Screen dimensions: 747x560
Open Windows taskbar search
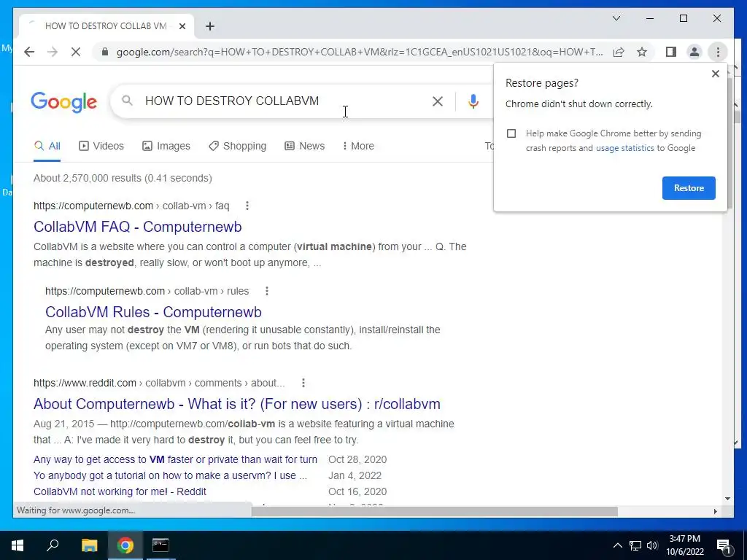coord(53,545)
